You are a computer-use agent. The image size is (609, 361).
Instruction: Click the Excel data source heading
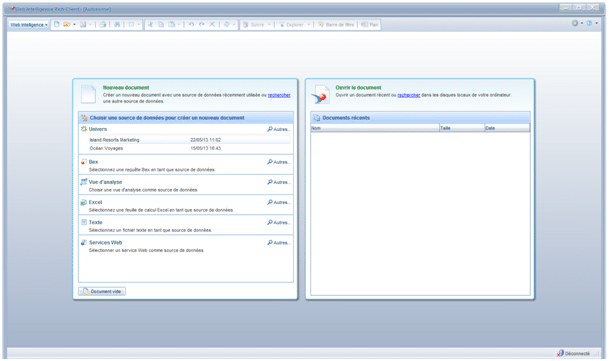[x=95, y=202]
